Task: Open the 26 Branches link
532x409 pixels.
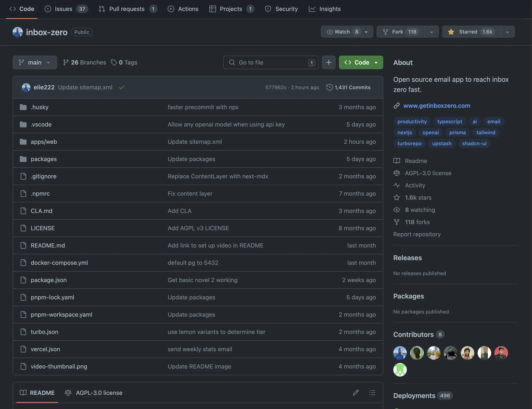Action: point(85,63)
